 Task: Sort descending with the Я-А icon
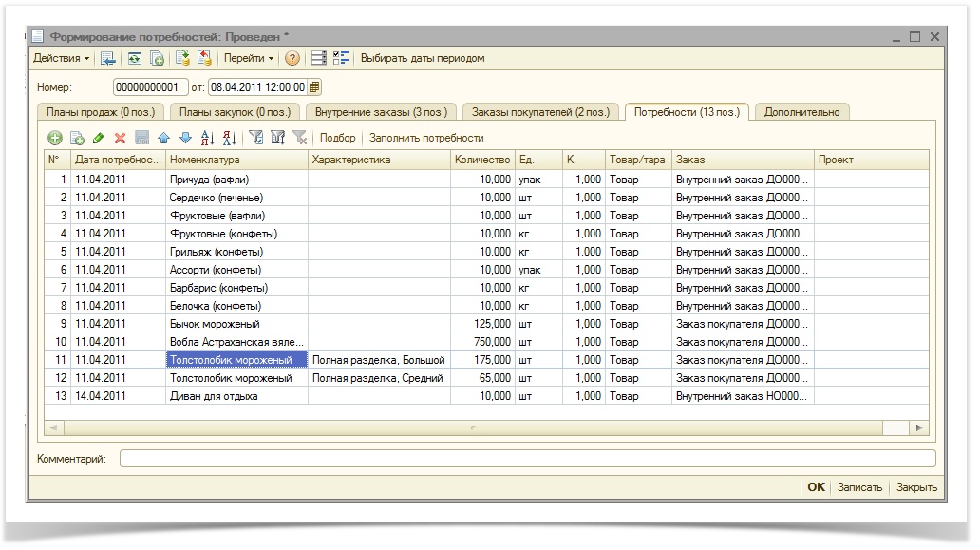(x=230, y=138)
